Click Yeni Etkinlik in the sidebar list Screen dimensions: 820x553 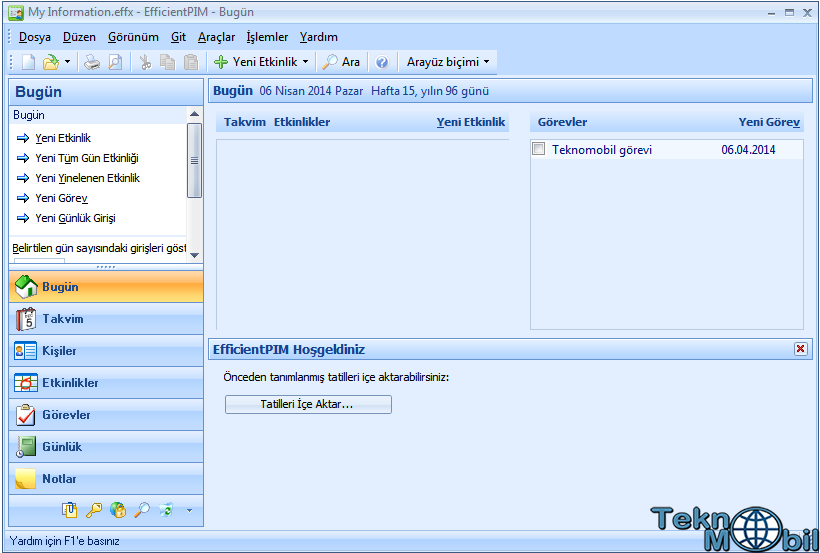(63, 138)
